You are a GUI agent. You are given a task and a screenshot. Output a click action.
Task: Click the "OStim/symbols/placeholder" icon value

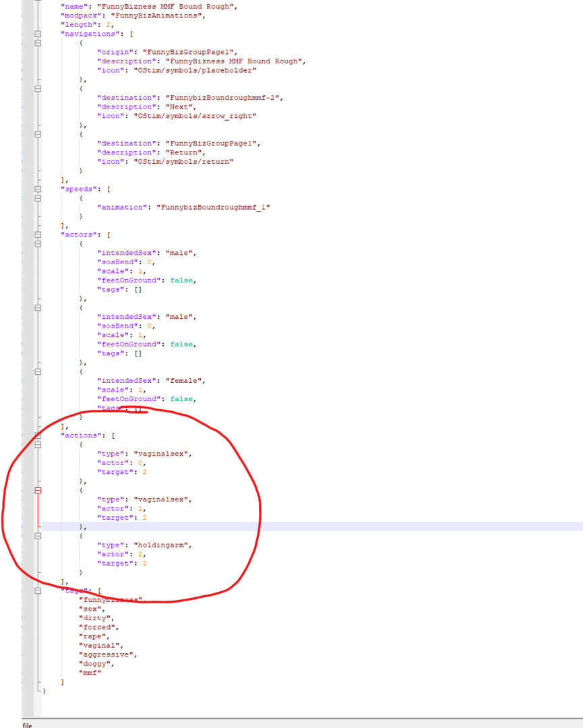pos(195,71)
